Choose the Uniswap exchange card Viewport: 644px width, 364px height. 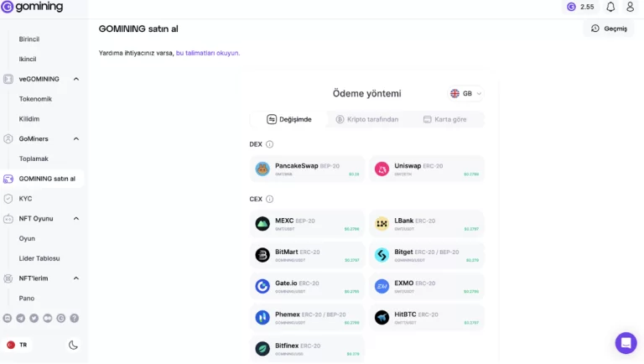tap(427, 169)
